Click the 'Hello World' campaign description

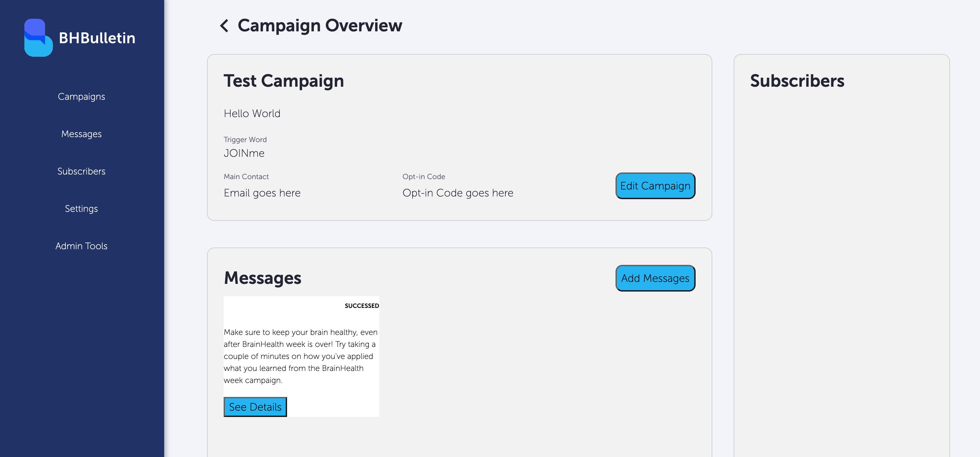click(x=252, y=113)
